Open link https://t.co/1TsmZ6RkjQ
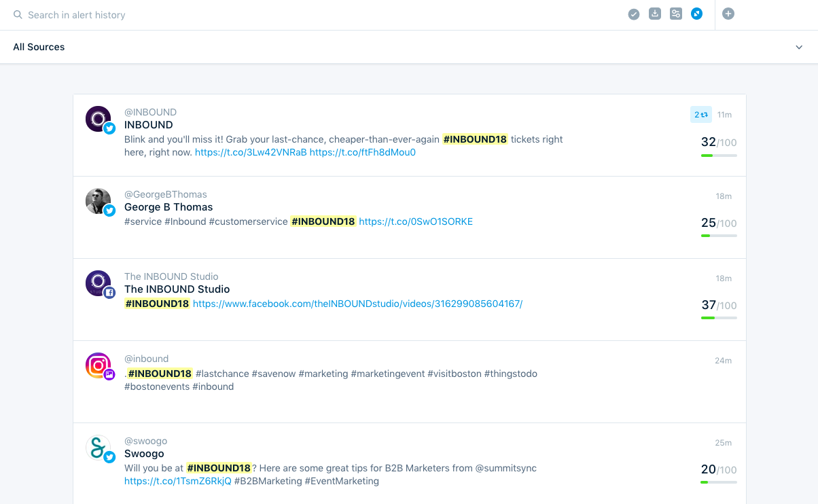818x504 pixels. 178,481
